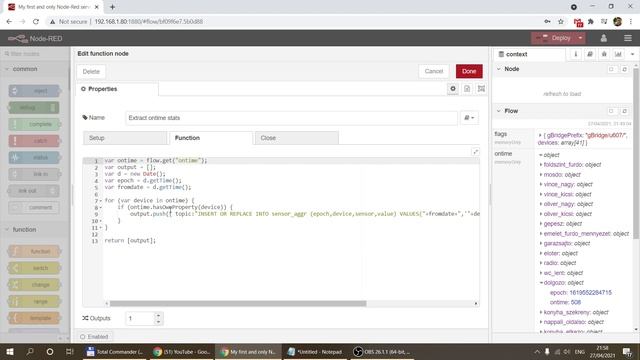Screen dimensions: 640x360
Task: Open the help book sidebar icon
Action: (x=590, y=54)
